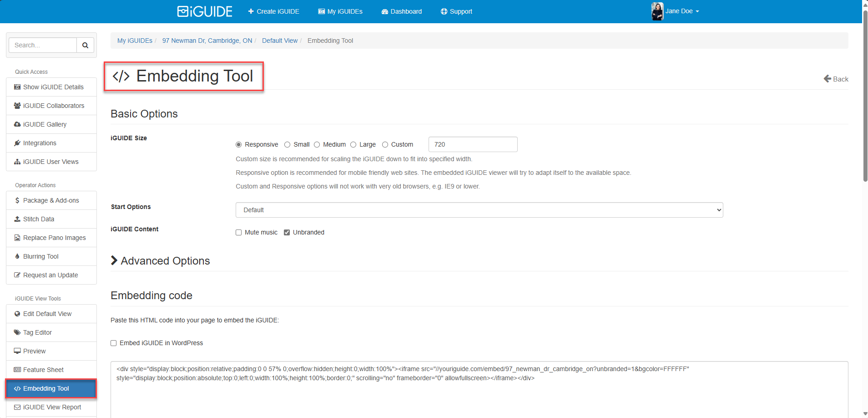868x418 pixels.
Task: Click the tags icon beside Tag Editor
Action: tap(17, 332)
